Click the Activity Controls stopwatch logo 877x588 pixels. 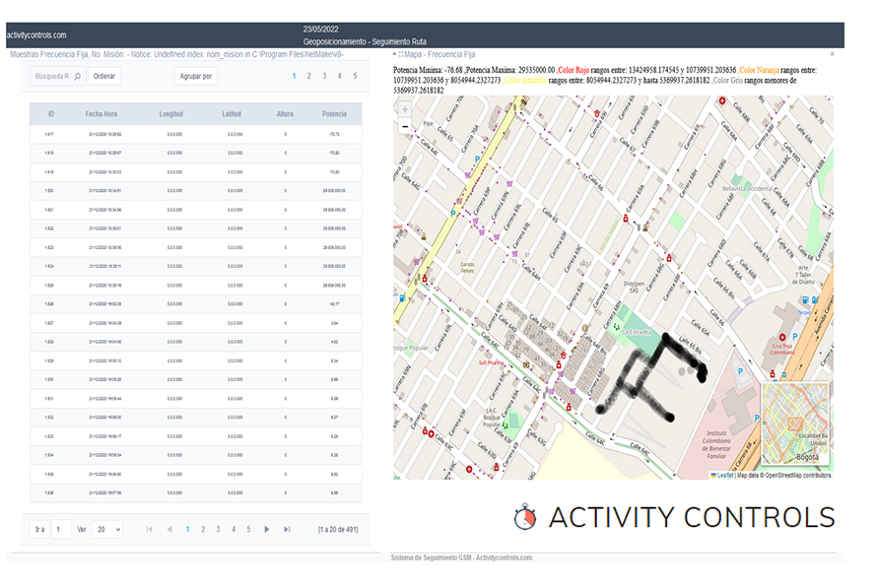click(525, 517)
